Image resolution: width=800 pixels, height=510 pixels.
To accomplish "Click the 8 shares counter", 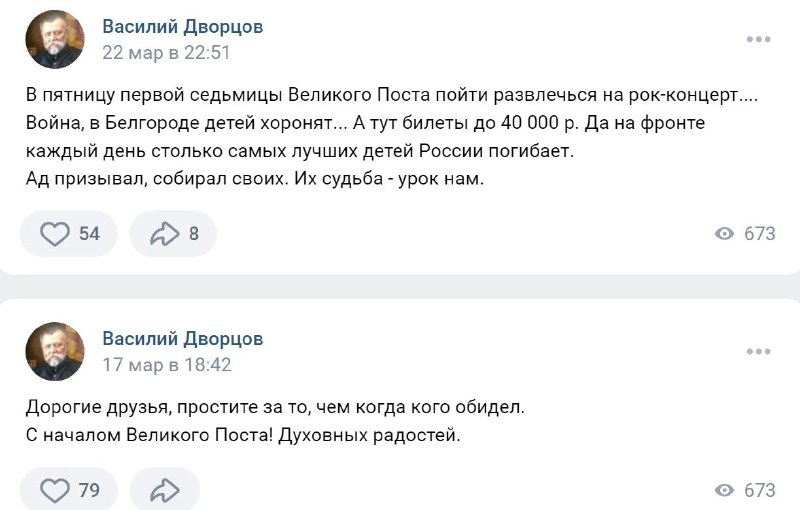I will 194,234.
